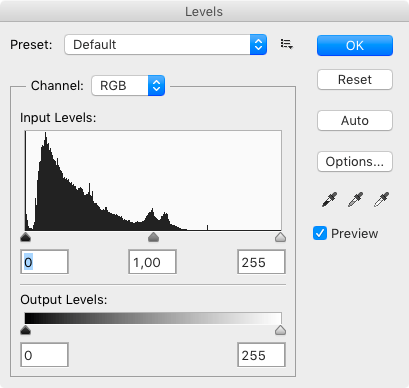The image size is (409, 388).
Task: Focus the midtone gamma field showing 1,00
Action: pos(152,262)
